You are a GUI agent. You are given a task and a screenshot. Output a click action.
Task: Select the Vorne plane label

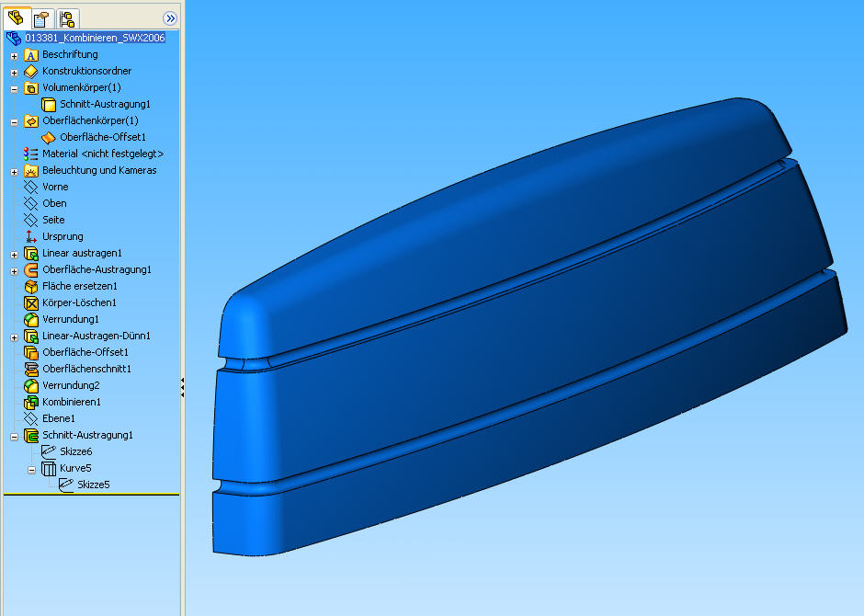click(x=55, y=187)
